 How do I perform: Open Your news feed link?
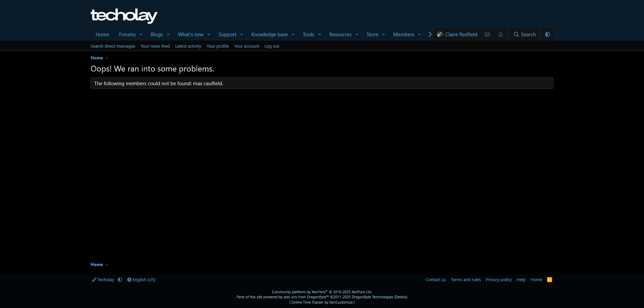coord(155,46)
